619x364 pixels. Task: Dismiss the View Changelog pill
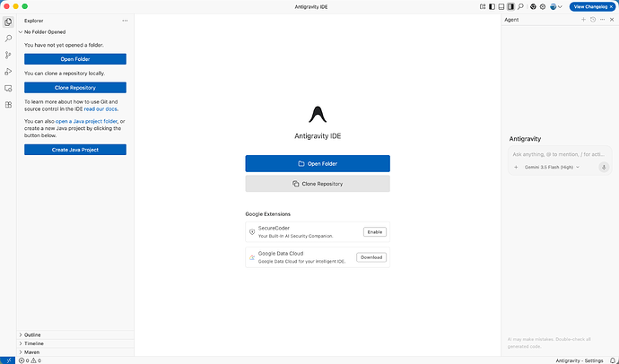pyautogui.click(x=612, y=6)
